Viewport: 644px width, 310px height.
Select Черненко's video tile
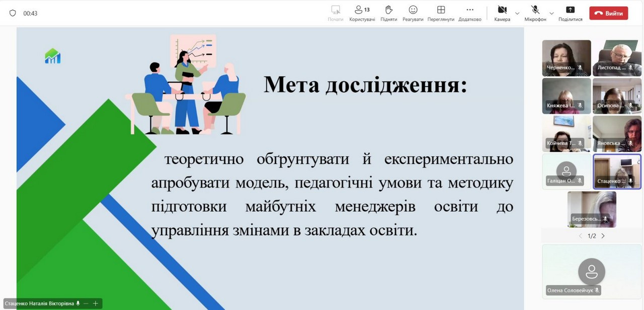pos(567,58)
